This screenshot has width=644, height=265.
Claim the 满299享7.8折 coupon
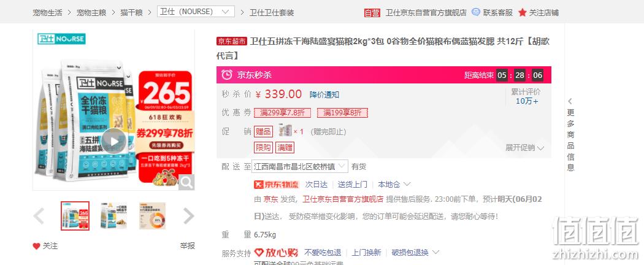283,113
